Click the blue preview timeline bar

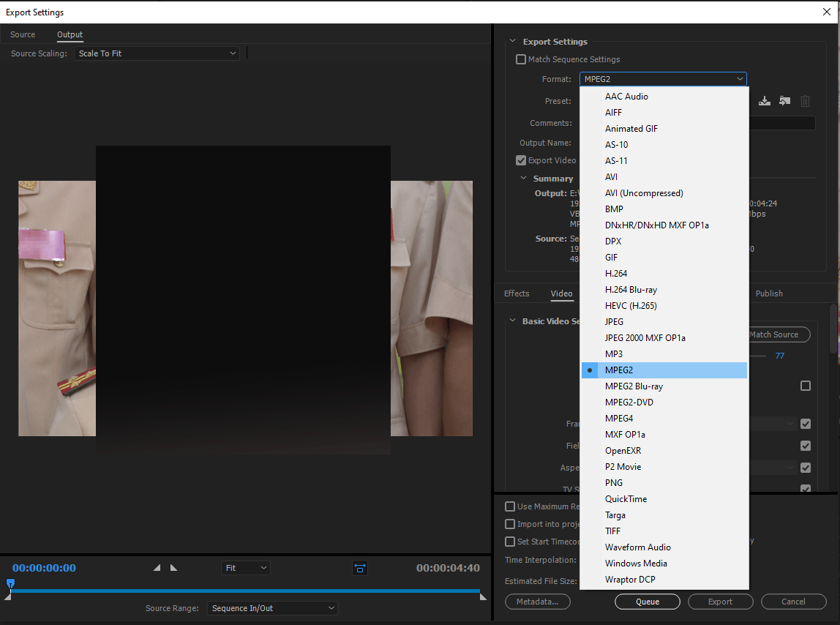(245, 591)
